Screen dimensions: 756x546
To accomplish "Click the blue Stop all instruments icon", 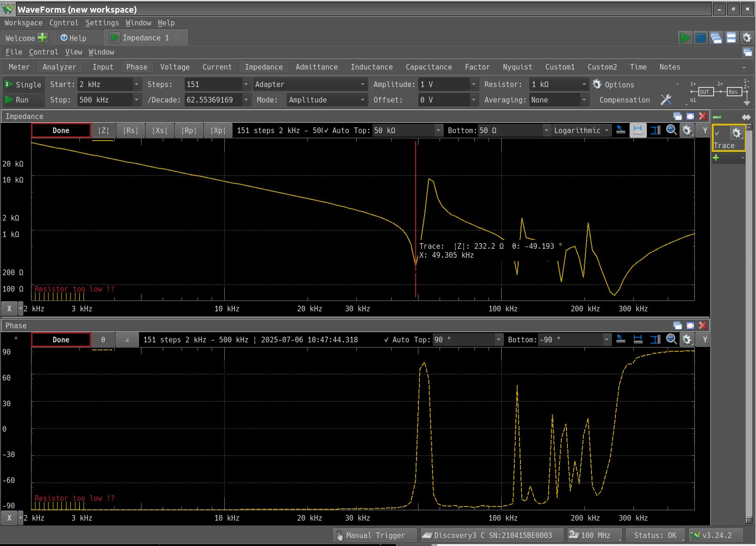I will coord(701,38).
